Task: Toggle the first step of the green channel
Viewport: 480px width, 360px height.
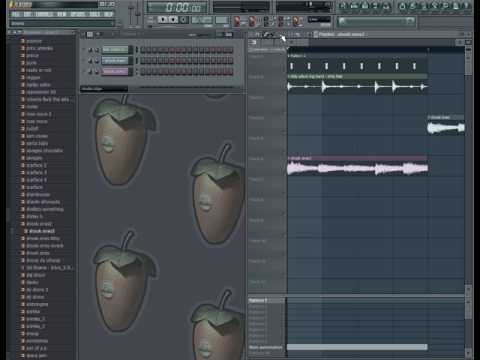Action: click(x=143, y=50)
